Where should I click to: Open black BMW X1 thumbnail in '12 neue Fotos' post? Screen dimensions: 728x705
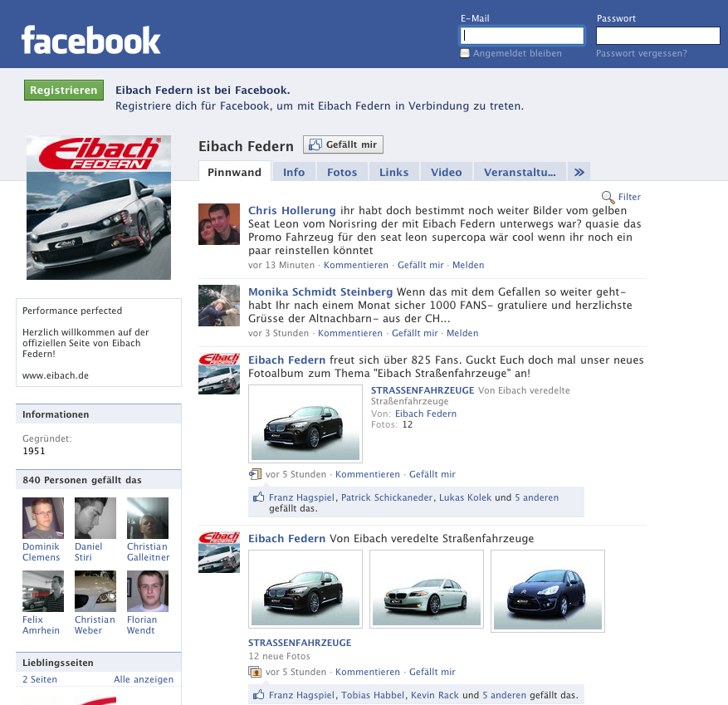(305, 590)
